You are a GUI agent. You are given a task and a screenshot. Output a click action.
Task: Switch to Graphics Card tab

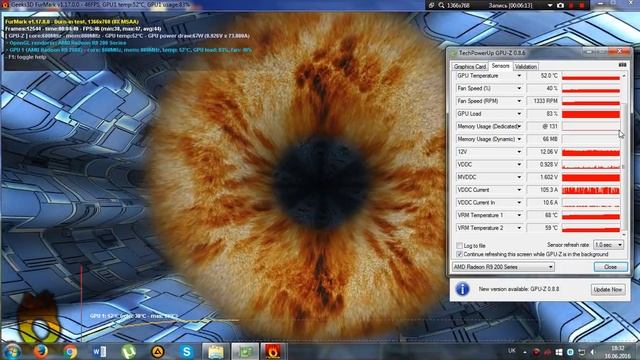click(x=470, y=67)
